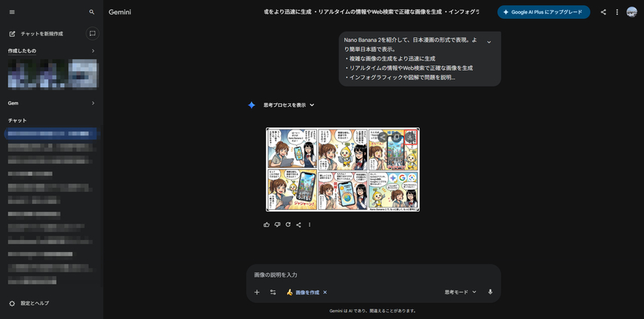Viewport: 644px width, 319px height.
Task: Click the highlighted active chat in sidebar
Action: pyautogui.click(x=51, y=134)
